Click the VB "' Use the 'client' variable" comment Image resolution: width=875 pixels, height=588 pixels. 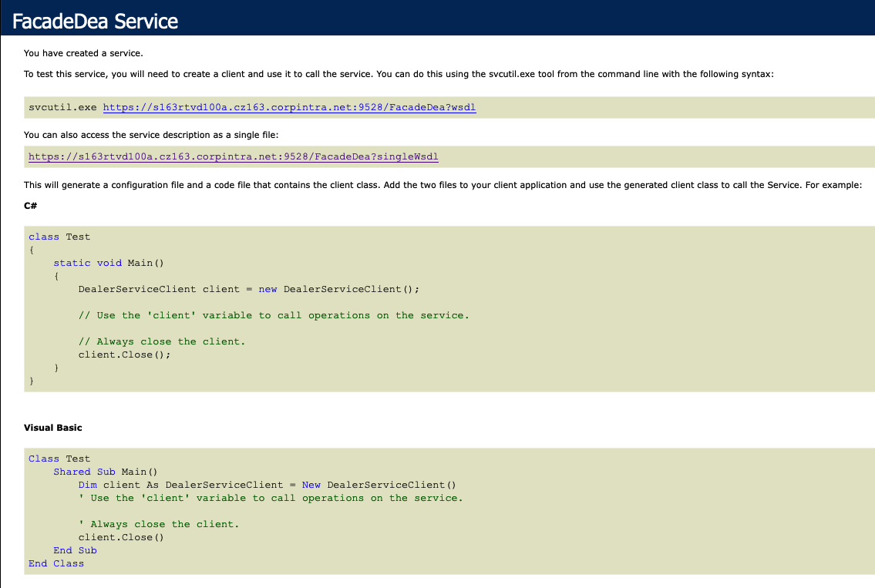click(x=271, y=498)
